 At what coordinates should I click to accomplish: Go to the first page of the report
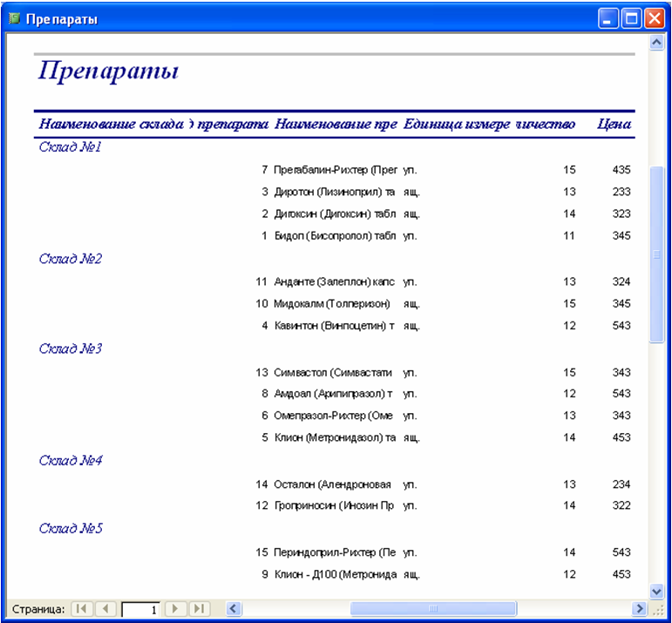(81, 608)
